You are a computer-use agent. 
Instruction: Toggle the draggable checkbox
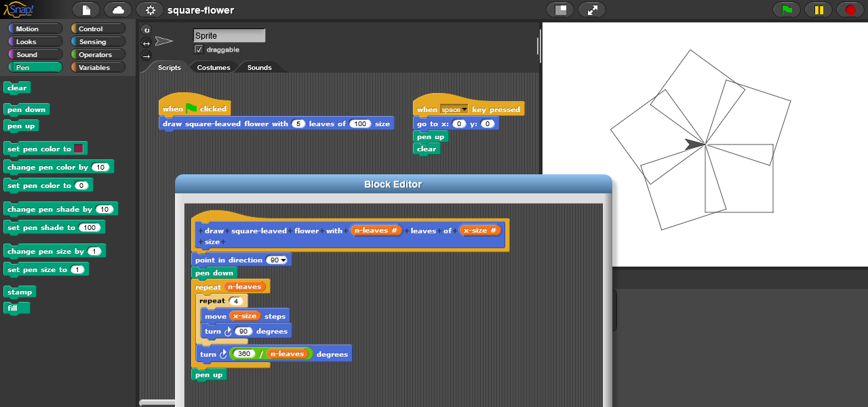coord(199,50)
